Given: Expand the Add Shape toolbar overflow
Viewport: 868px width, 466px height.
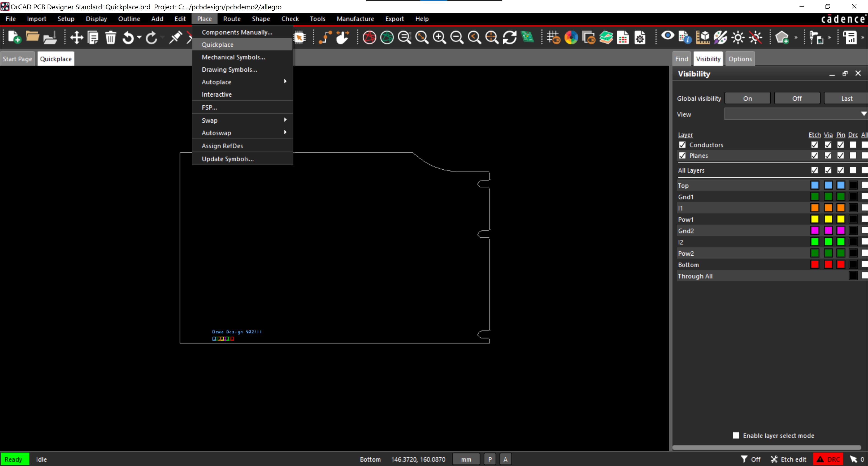Looking at the screenshot, I should point(796,37).
